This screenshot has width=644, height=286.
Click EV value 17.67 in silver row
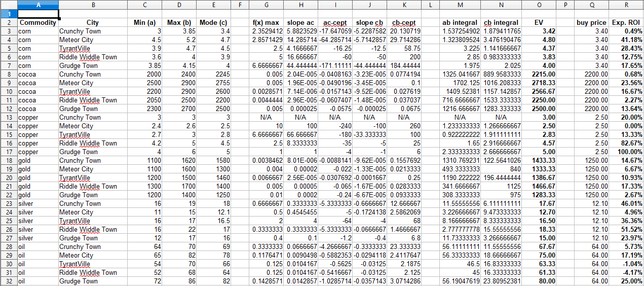click(539, 203)
